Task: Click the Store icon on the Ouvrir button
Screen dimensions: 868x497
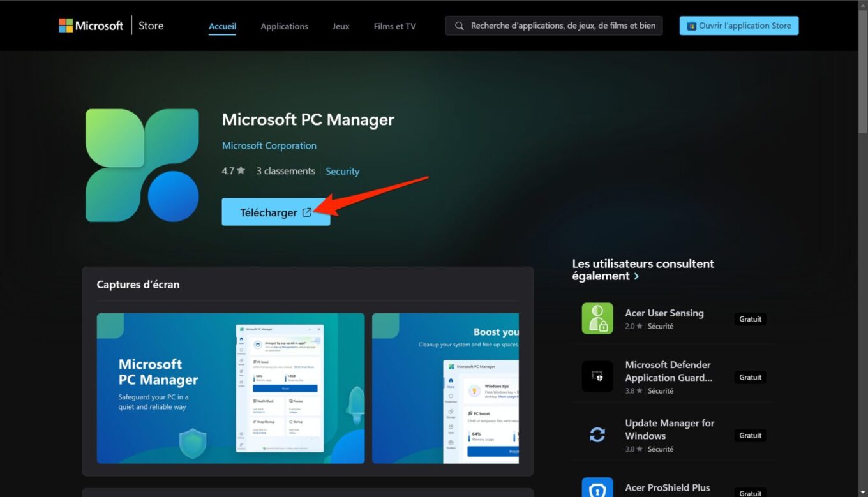Action: (x=691, y=26)
